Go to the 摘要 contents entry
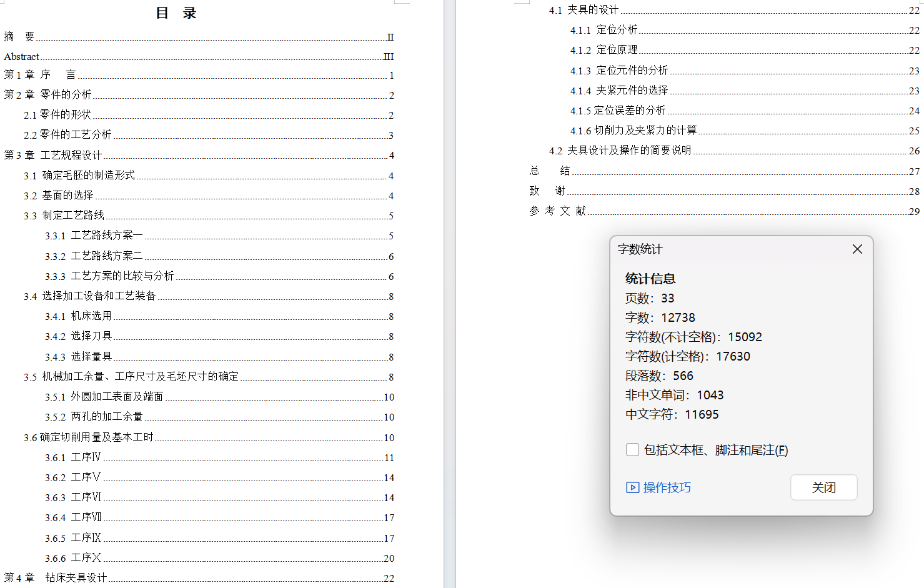 pyautogui.click(x=199, y=37)
